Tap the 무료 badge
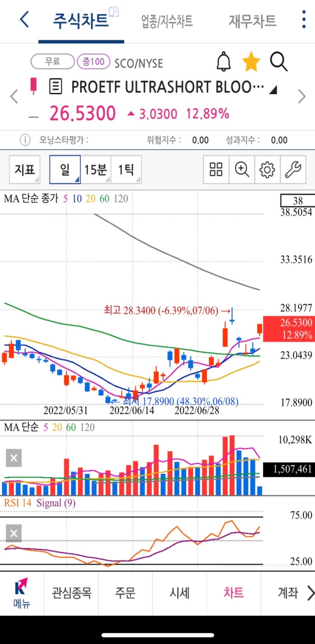This screenshot has width=315, height=644. click(x=53, y=62)
